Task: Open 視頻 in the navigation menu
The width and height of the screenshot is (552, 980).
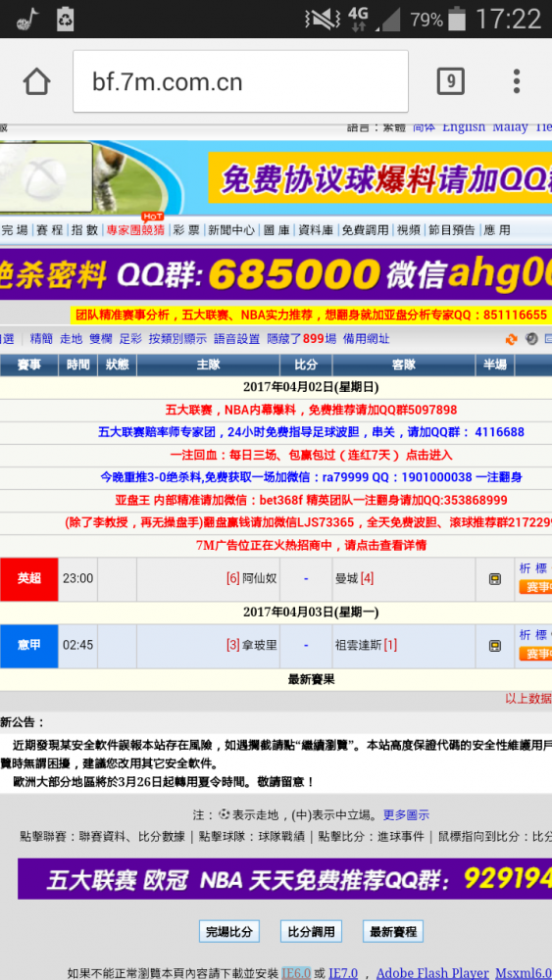Action: click(408, 230)
